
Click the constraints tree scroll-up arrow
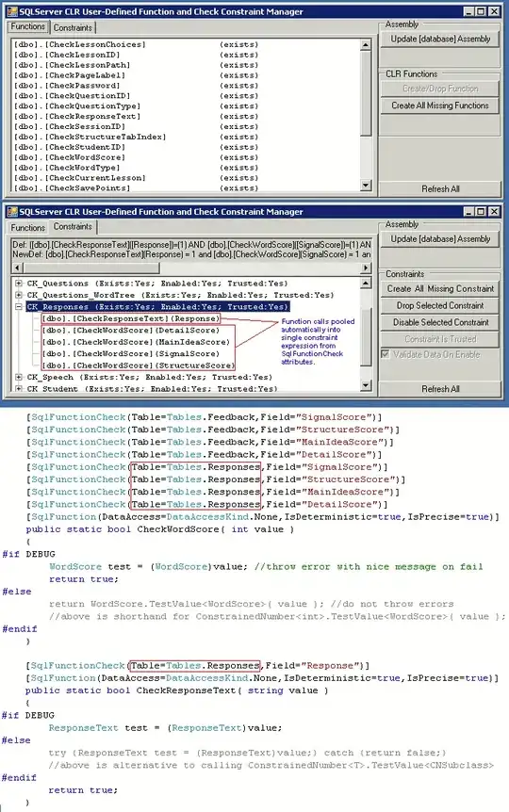pyautogui.click(x=366, y=284)
